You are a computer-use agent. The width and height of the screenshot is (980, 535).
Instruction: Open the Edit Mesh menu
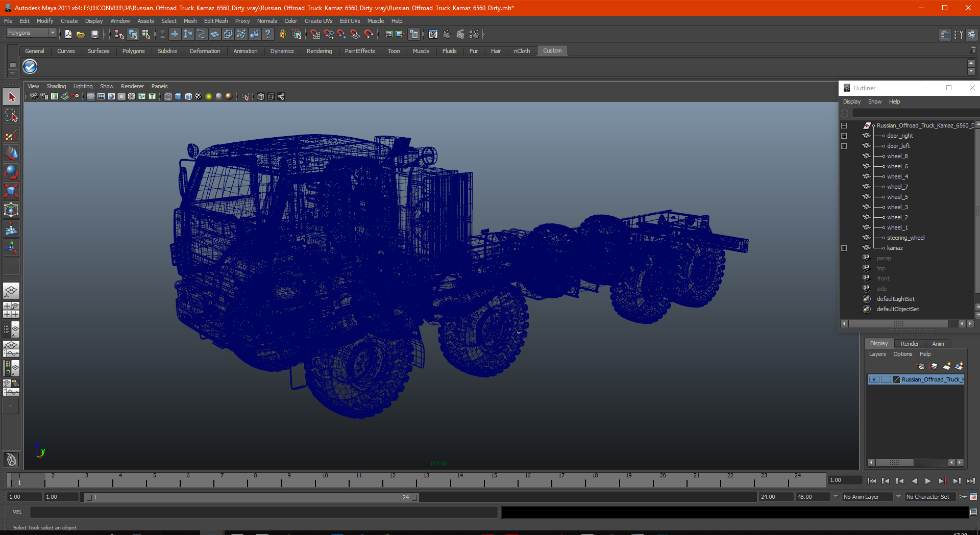click(215, 21)
